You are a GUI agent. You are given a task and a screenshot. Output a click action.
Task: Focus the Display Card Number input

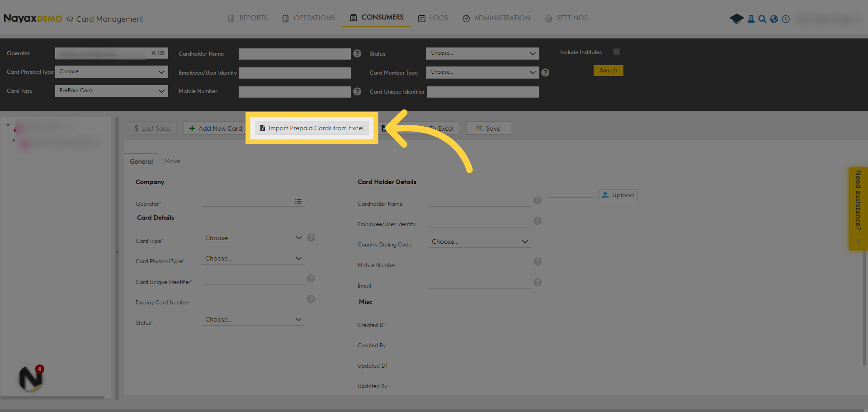253,299
